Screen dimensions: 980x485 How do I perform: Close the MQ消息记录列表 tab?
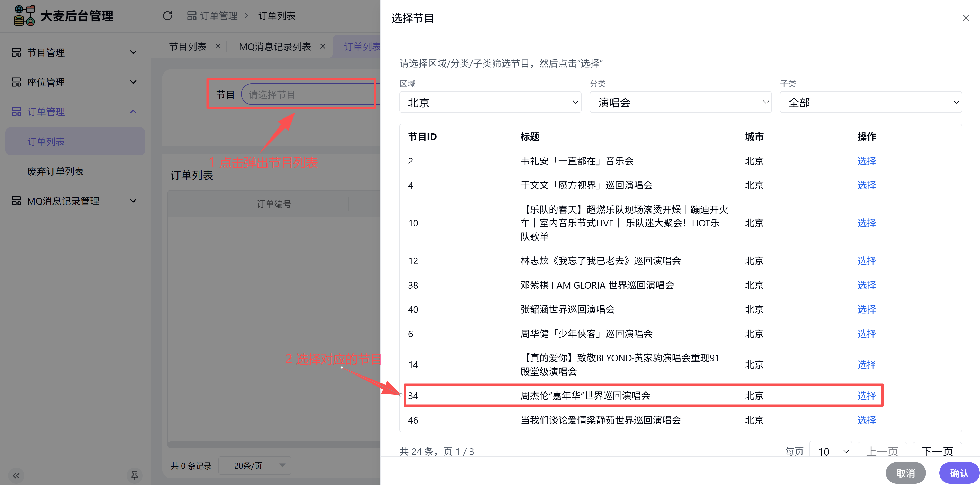323,46
